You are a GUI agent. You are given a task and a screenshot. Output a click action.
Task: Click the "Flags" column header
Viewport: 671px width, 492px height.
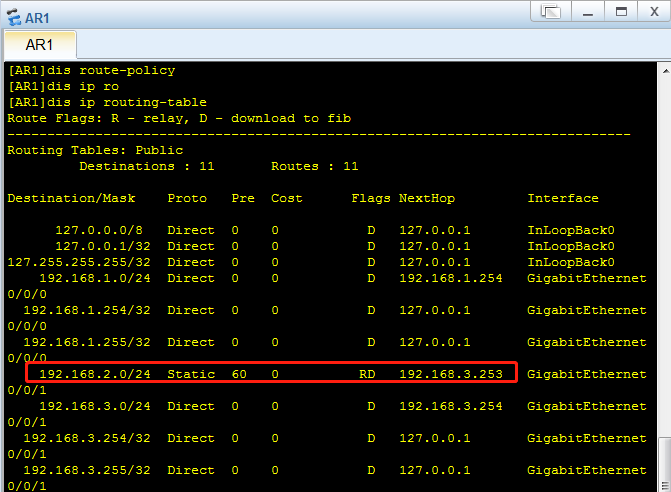371,198
